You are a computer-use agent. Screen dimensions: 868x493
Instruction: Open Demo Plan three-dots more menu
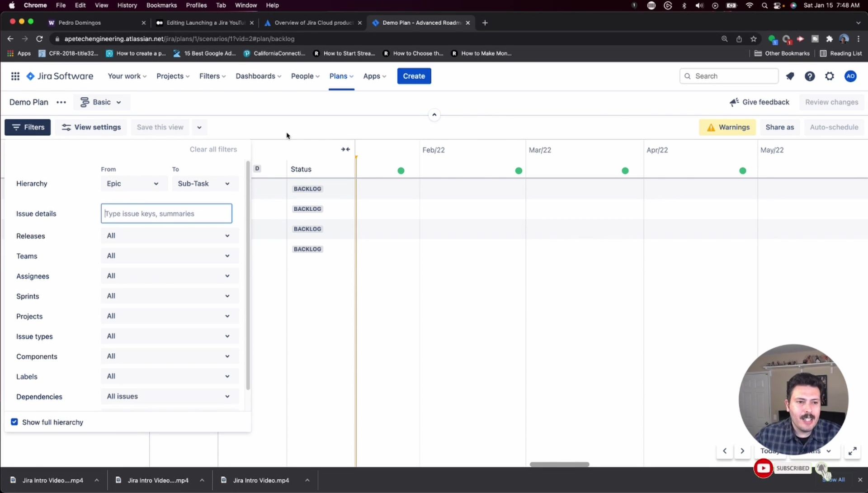pyautogui.click(x=61, y=102)
